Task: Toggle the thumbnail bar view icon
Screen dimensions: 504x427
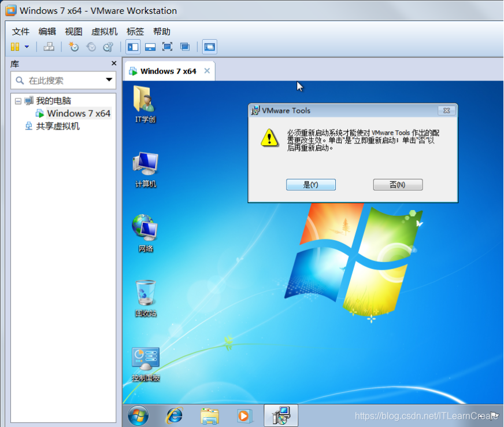Action: 150,47
